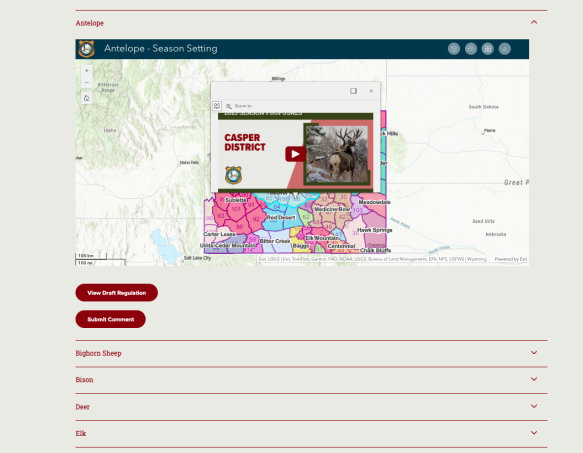The height and width of the screenshot is (453, 583).
Task: Zoom out on the antelope map
Action: tap(87, 83)
